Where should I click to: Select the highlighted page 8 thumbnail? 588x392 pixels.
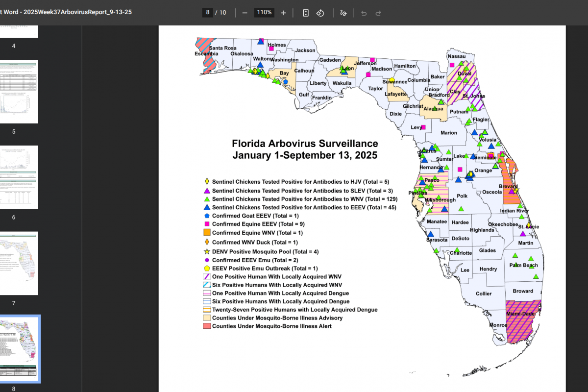point(19,348)
